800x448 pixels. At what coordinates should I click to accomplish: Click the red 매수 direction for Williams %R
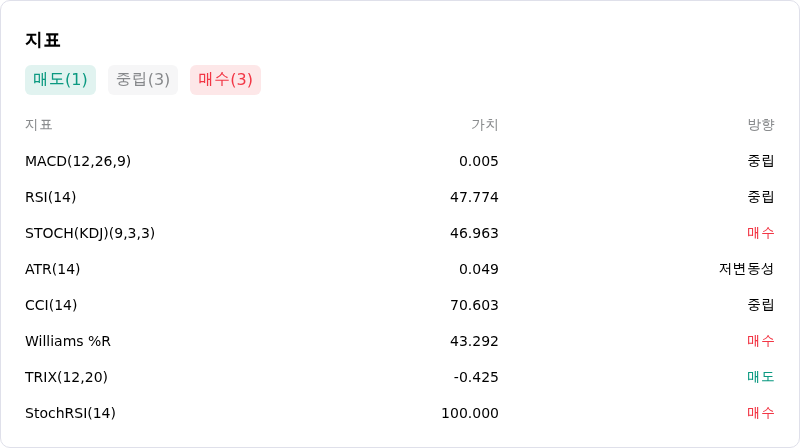(x=761, y=341)
